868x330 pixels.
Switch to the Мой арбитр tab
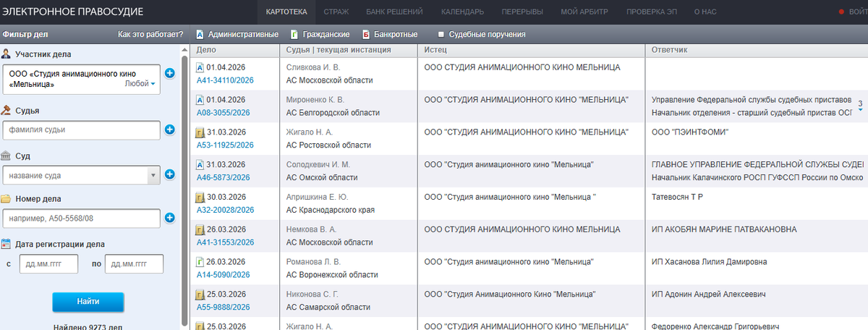584,12
